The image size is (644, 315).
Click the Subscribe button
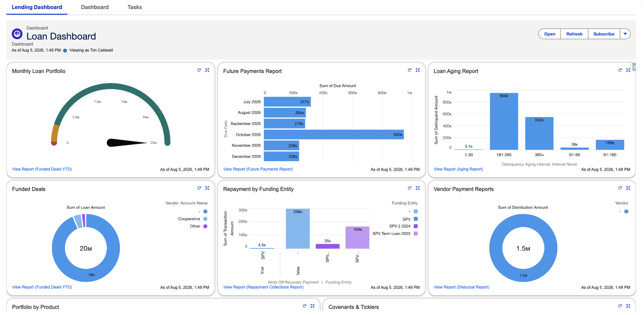point(604,34)
